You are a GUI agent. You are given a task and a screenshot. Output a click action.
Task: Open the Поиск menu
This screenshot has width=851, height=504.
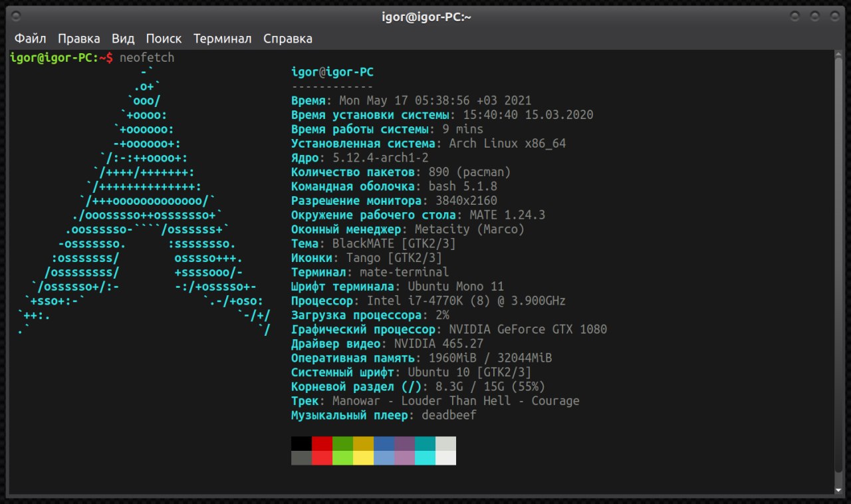[164, 39]
